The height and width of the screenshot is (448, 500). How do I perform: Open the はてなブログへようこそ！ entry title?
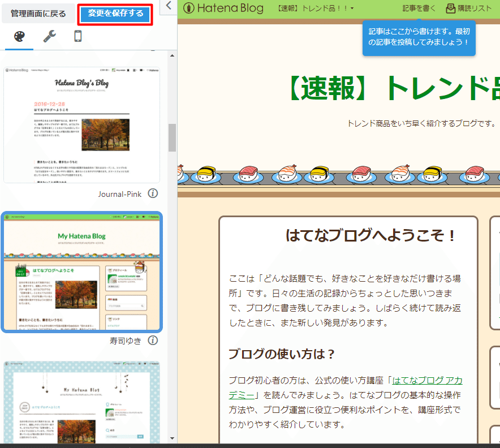pos(371,235)
